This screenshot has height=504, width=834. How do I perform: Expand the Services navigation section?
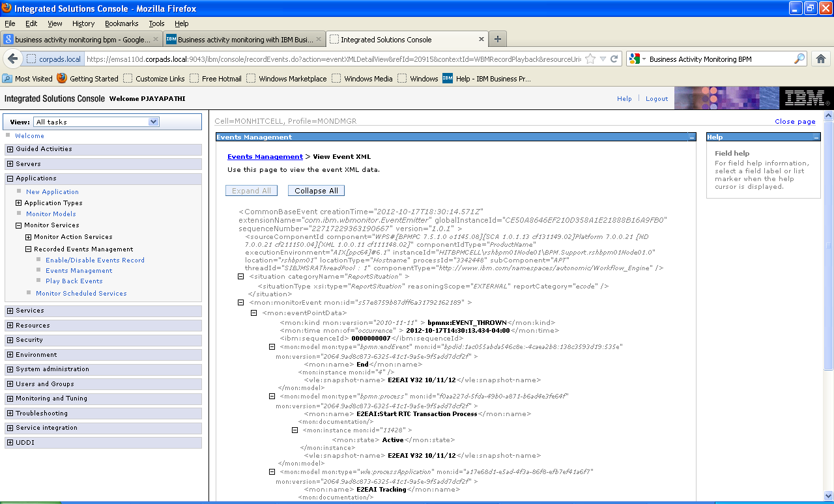(10, 311)
